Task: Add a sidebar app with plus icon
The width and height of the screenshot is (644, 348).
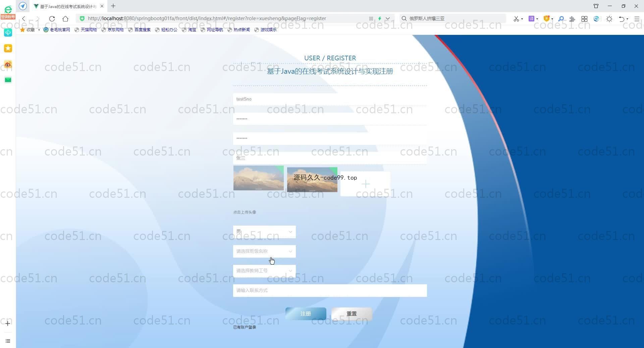Action: tap(8, 324)
